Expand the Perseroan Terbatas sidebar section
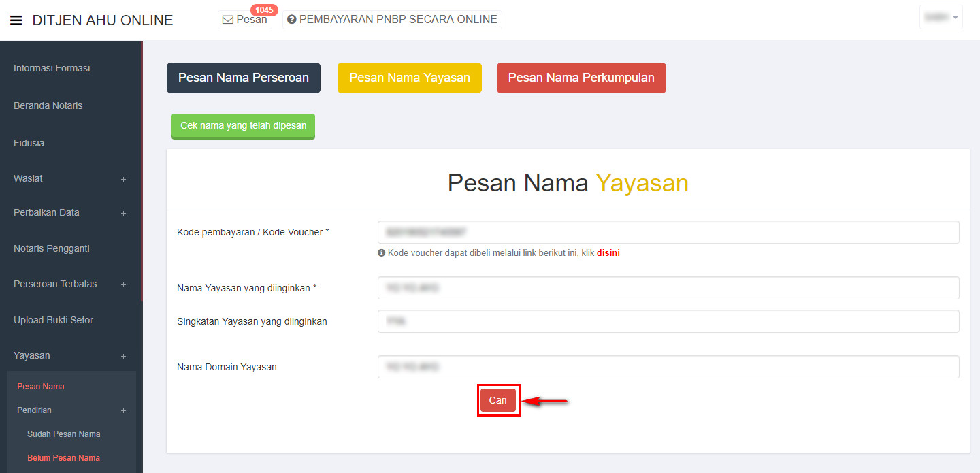The image size is (980, 473). tap(123, 284)
